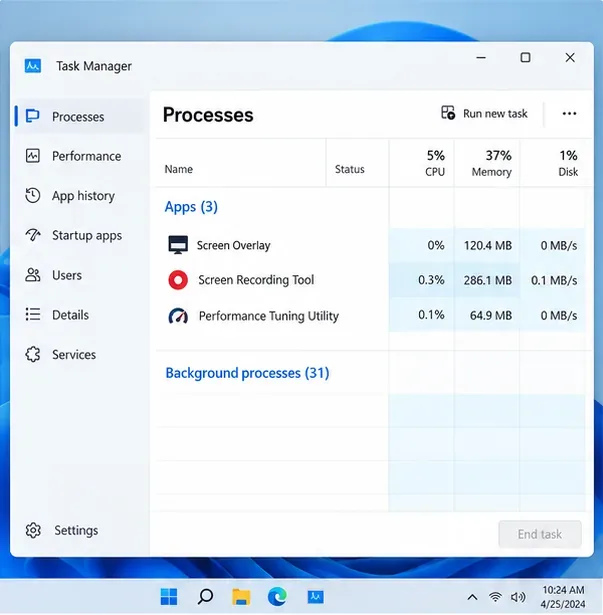Go to the Startup apps tab label

(x=87, y=235)
